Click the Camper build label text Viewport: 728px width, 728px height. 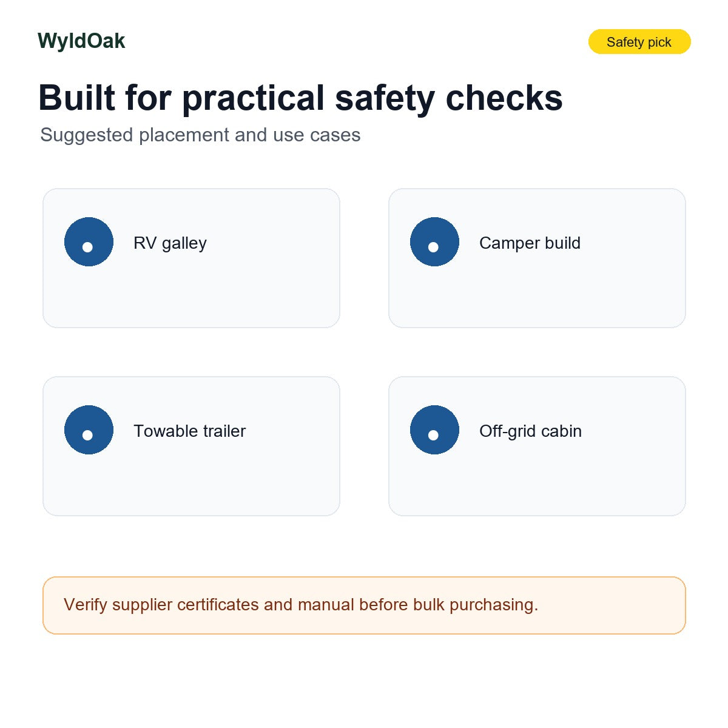coord(530,243)
